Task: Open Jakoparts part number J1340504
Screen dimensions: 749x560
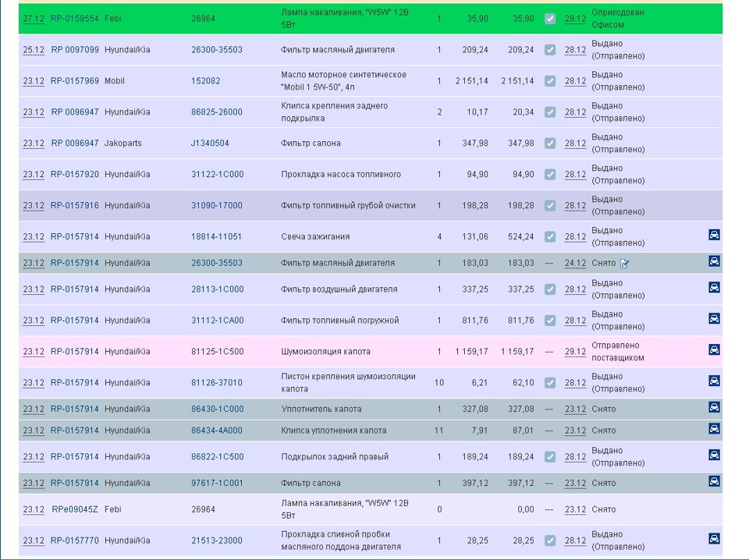Action: (210, 144)
